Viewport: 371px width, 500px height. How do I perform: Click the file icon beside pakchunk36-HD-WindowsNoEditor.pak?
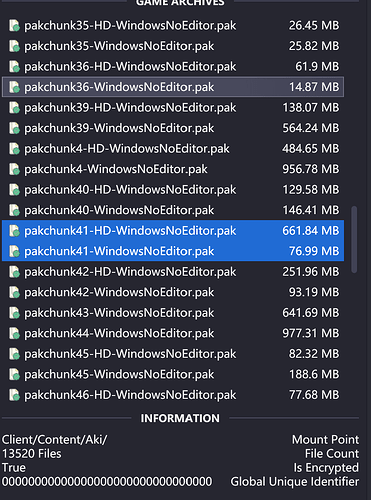tap(14, 67)
